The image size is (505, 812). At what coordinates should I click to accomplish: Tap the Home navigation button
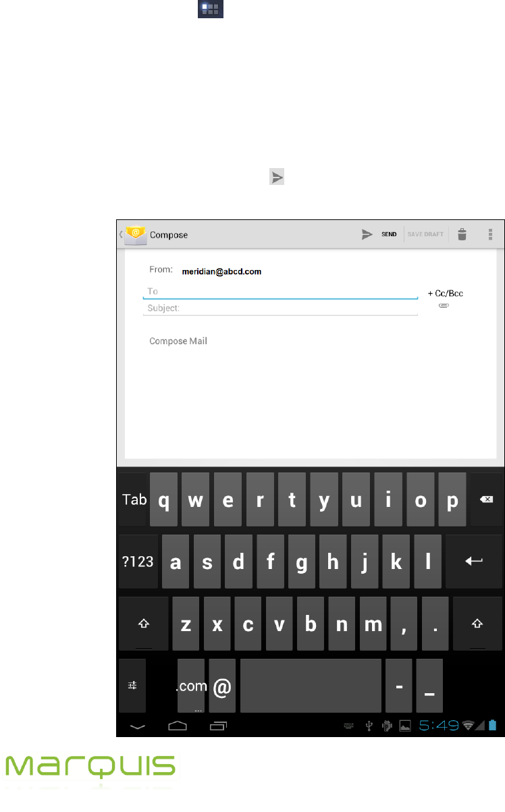click(178, 726)
